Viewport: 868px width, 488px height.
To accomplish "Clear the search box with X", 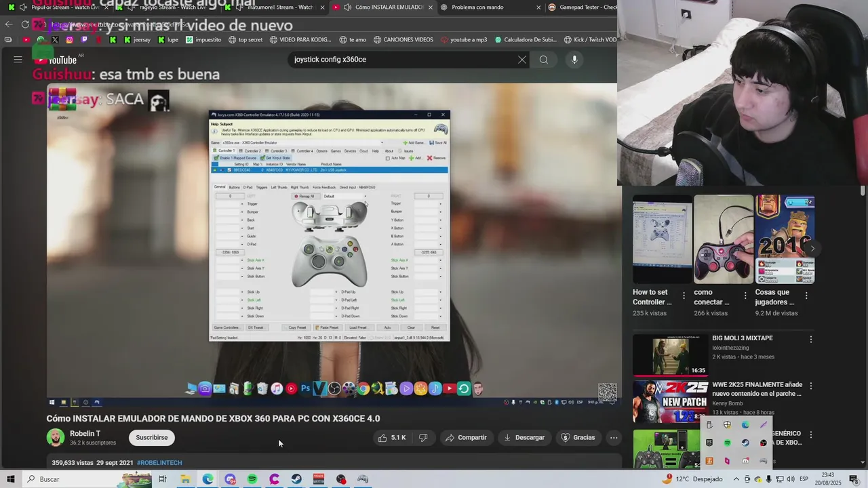I will tap(522, 60).
